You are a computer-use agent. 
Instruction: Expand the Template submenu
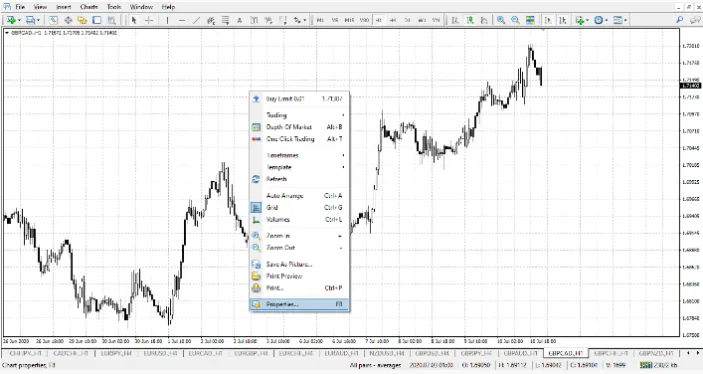pos(299,167)
